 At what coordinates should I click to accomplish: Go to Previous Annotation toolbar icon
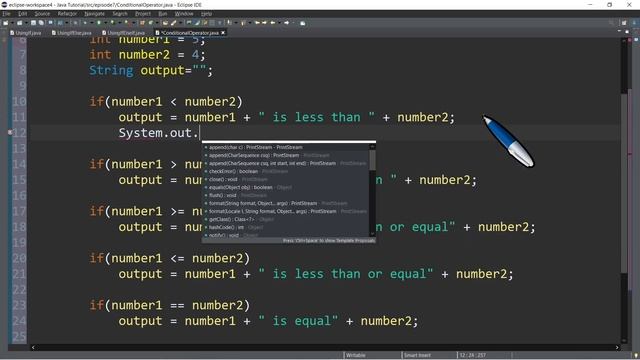pyautogui.click(x=243, y=23)
